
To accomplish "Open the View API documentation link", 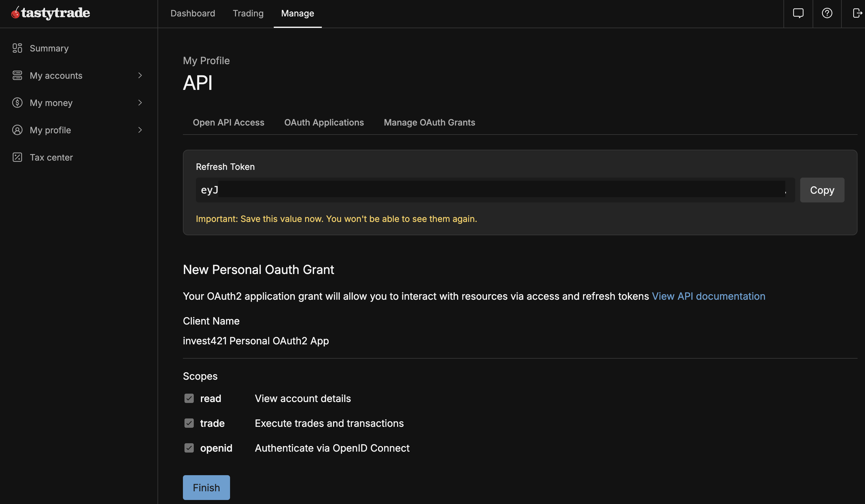I will tap(708, 296).
